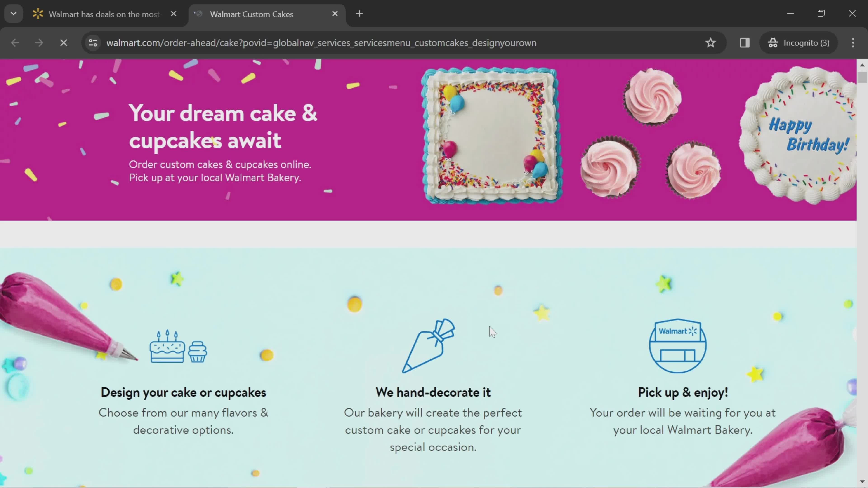Click the vertical scrollbar thumb
Screen dimensions: 868x488
pos(862,77)
